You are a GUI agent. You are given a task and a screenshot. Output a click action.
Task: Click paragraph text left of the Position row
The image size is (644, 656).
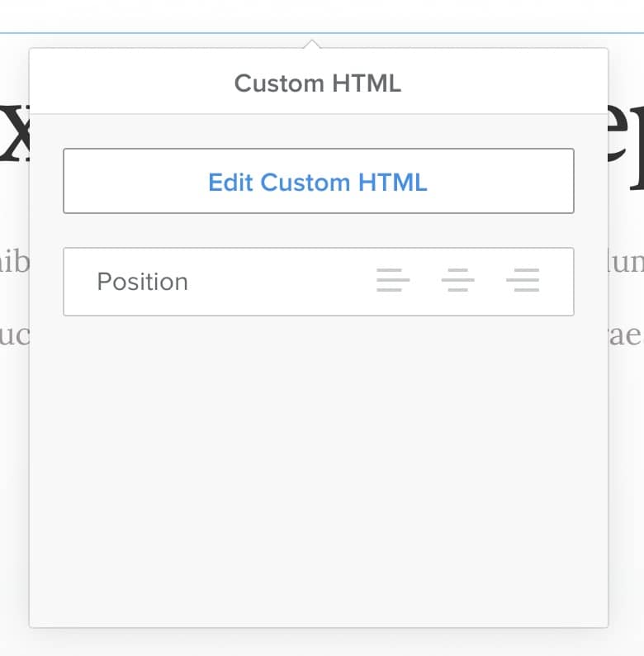click(14, 264)
